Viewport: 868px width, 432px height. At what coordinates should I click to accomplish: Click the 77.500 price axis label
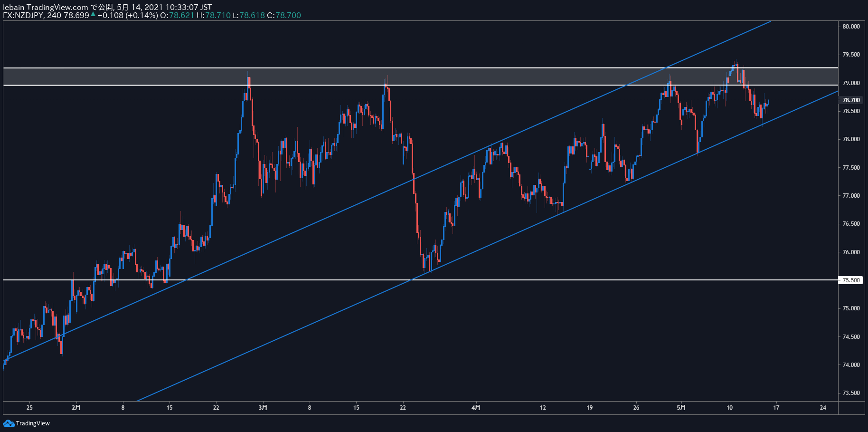[x=851, y=168]
